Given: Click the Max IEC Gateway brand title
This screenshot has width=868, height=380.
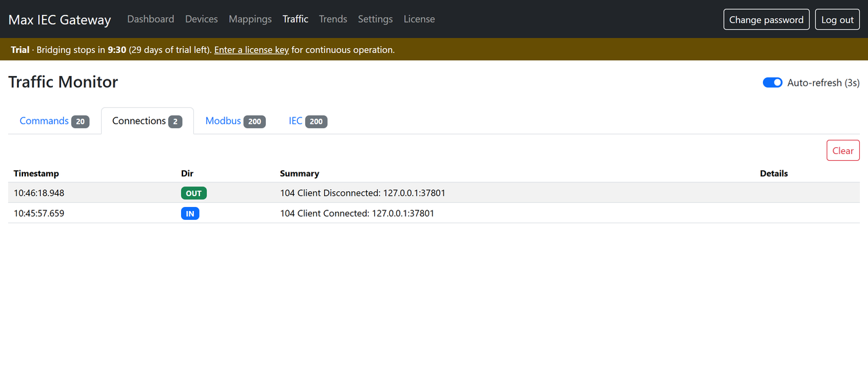Looking at the screenshot, I should (x=60, y=20).
